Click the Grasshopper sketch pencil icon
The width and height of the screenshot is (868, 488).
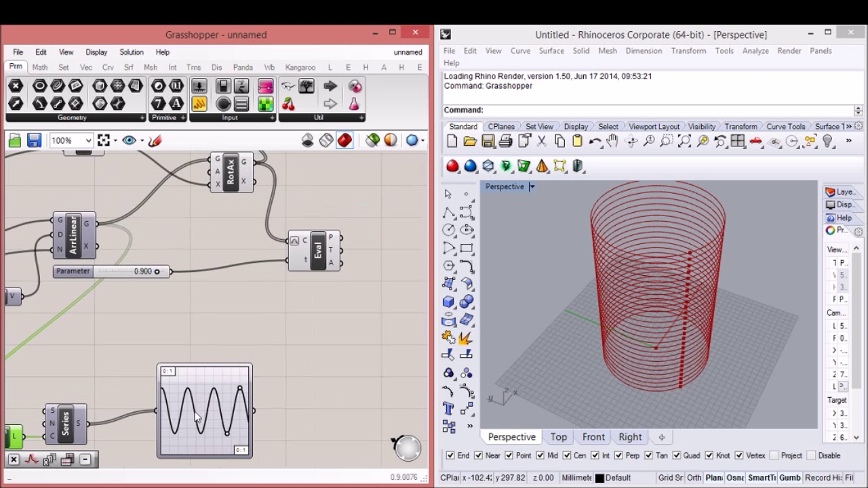coord(155,140)
